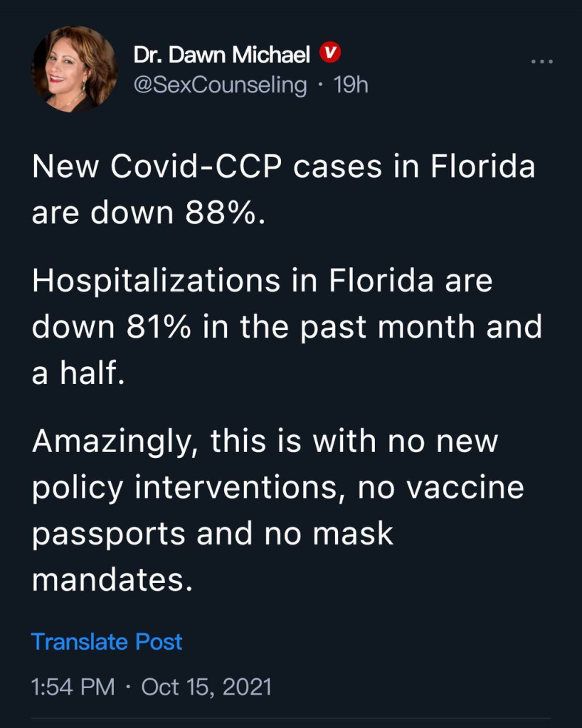Click the red verified badge icon
This screenshot has width=582, height=728.
point(329,53)
